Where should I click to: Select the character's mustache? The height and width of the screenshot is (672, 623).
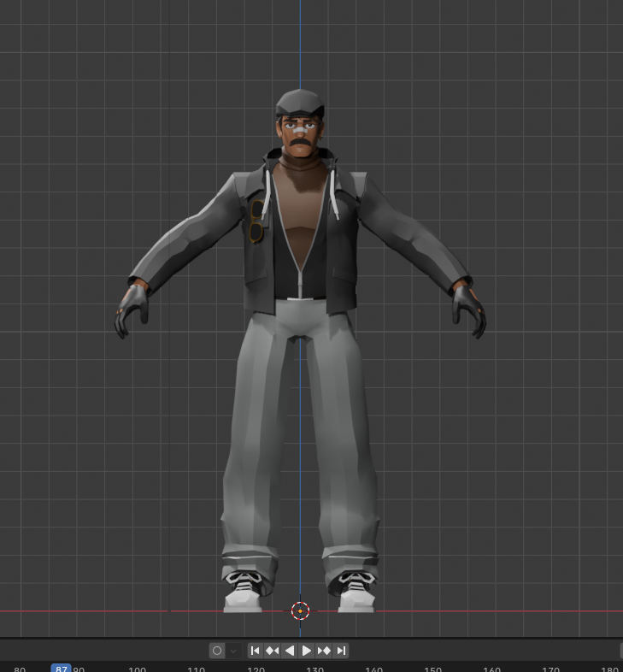pos(300,142)
